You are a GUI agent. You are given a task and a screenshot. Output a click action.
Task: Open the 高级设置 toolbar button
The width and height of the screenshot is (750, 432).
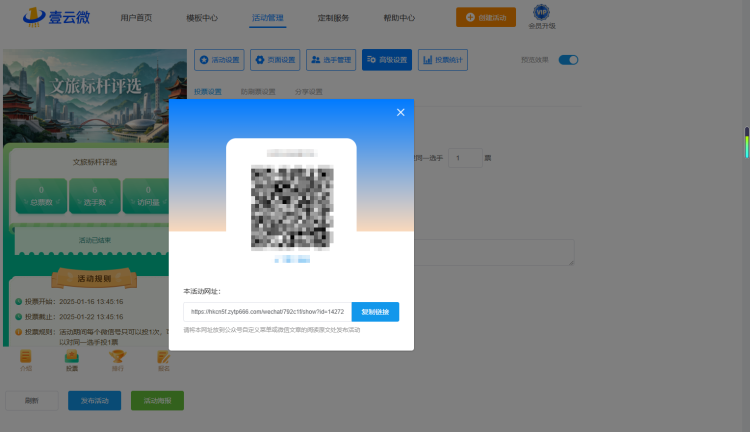point(387,60)
